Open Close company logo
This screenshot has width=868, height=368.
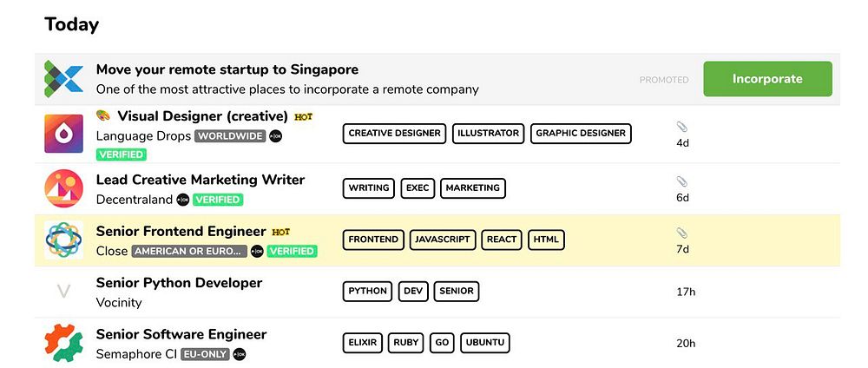(63, 240)
